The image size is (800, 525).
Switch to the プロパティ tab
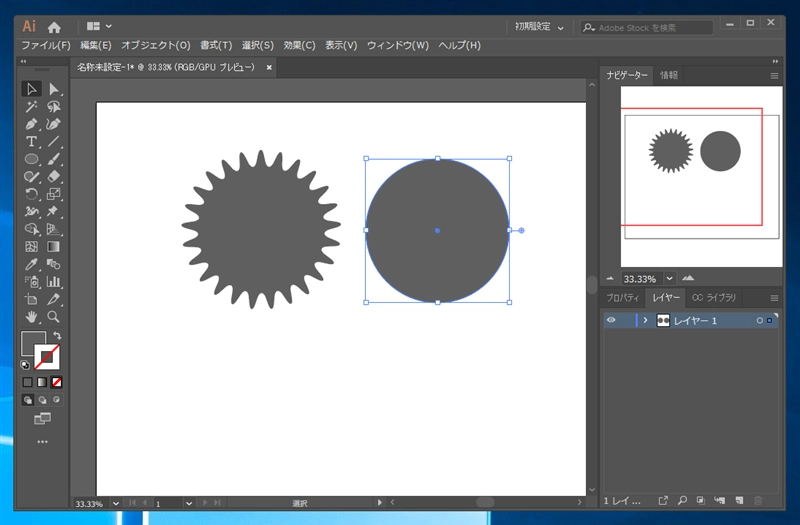click(622, 297)
